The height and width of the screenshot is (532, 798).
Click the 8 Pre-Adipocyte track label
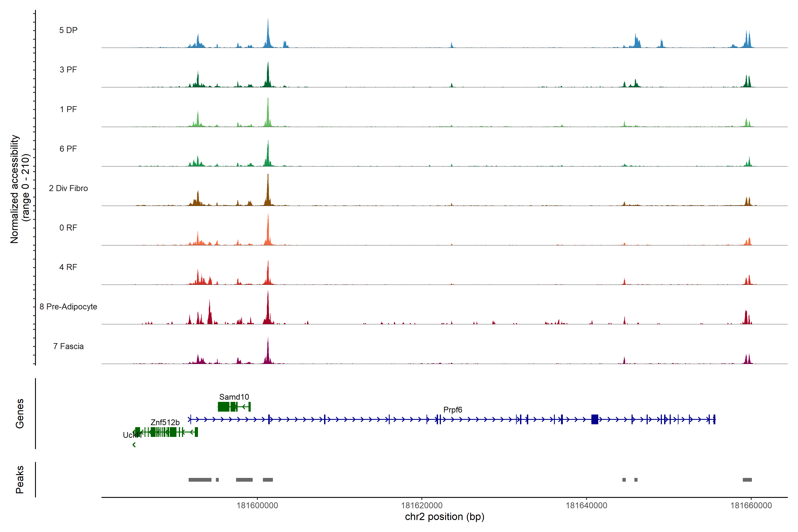[68, 306]
